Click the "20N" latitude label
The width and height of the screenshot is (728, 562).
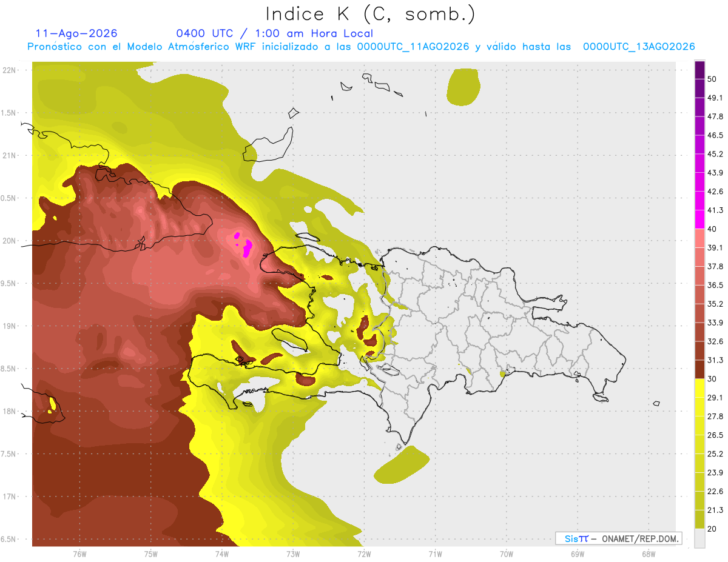pyautogui.click(x=10, y=241)
